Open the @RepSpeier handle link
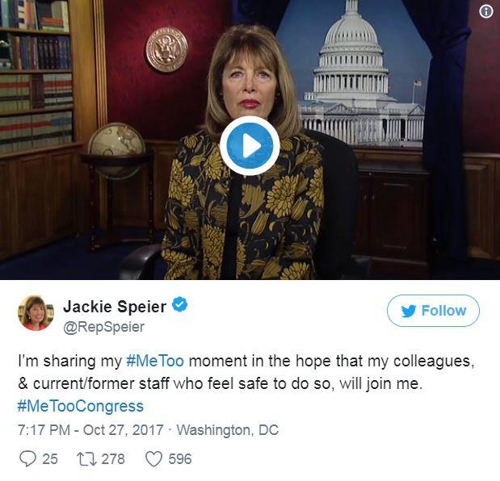This screenshot has height=481, width=500. [104, 327]
